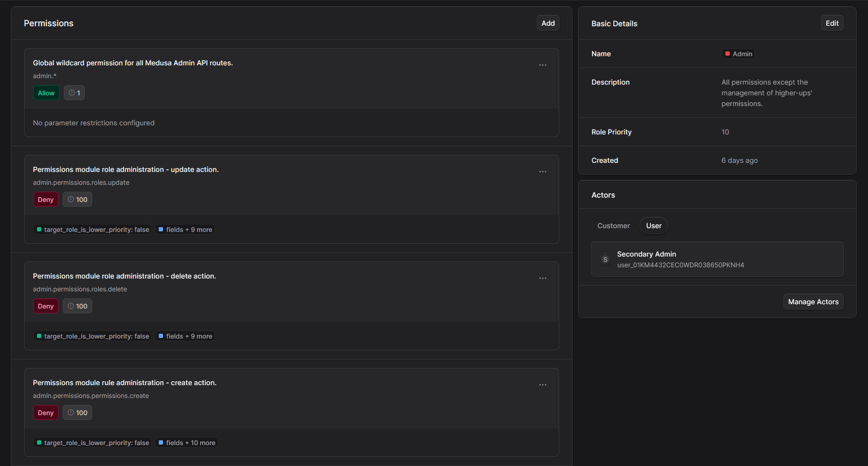868x466 pixels.
Task: Expand 'fields + 9 more' on roles.update
Action: click(186, 229)
